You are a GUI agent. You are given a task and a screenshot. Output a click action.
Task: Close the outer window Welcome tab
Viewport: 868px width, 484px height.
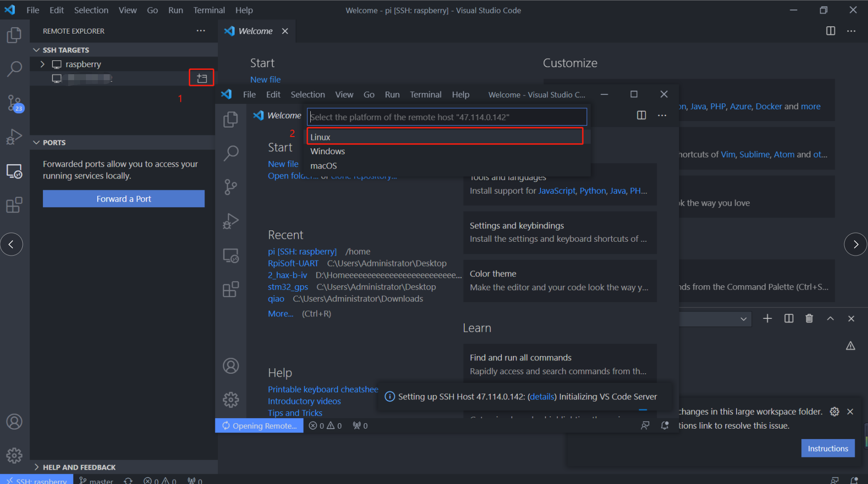285,31
